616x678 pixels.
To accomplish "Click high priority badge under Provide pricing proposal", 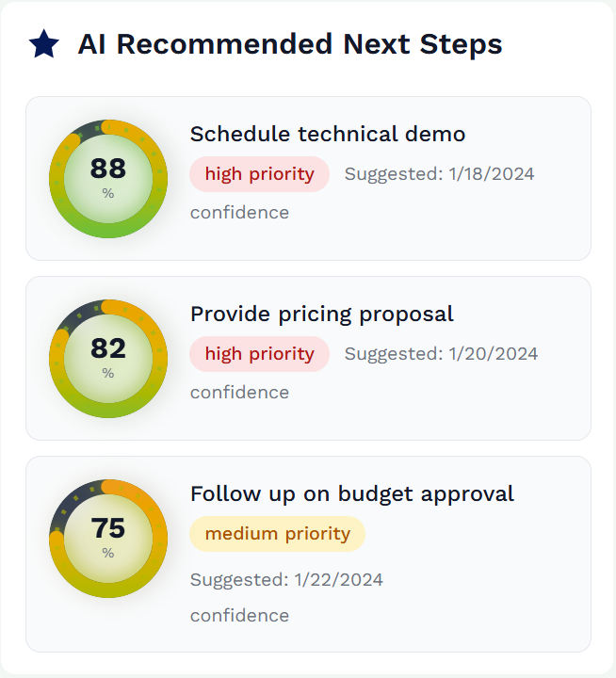I will pos(259,354).
